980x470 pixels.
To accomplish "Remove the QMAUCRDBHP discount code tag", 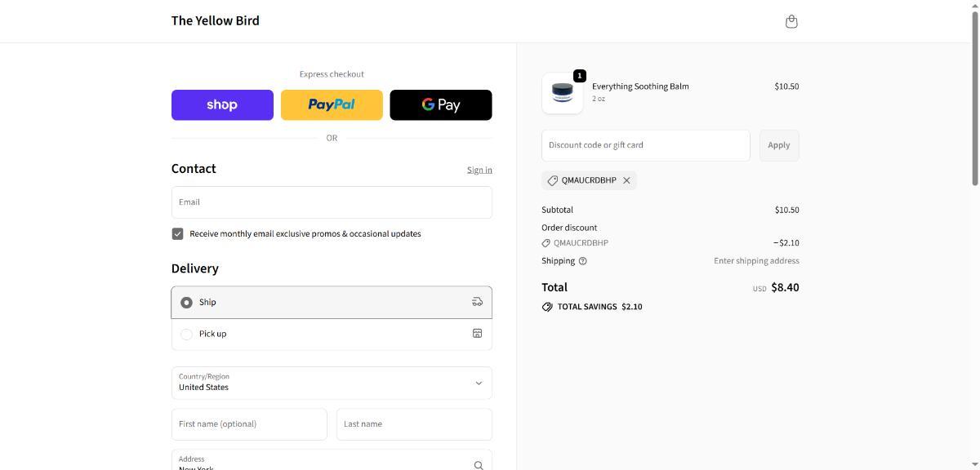I will 626,180.
